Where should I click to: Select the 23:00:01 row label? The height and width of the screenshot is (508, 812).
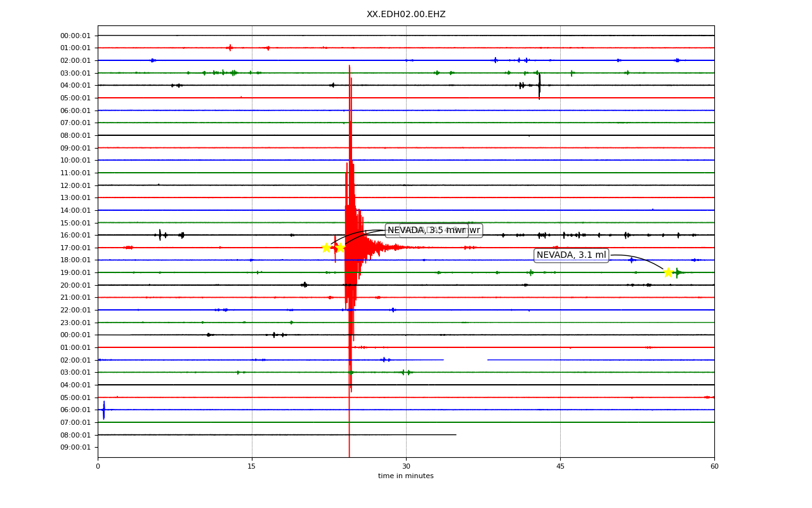[76, 323]
